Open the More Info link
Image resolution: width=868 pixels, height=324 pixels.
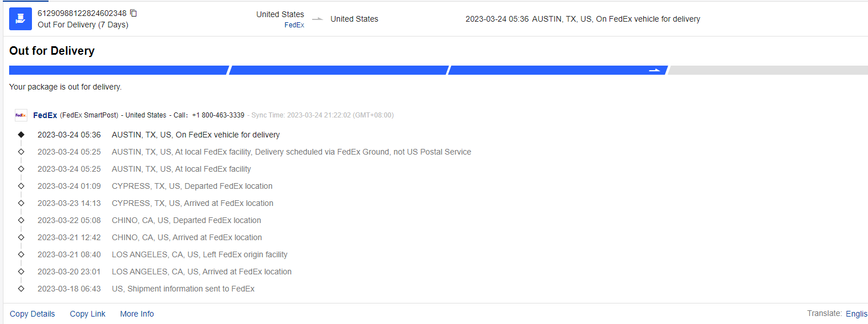click(x=137, y=314)
